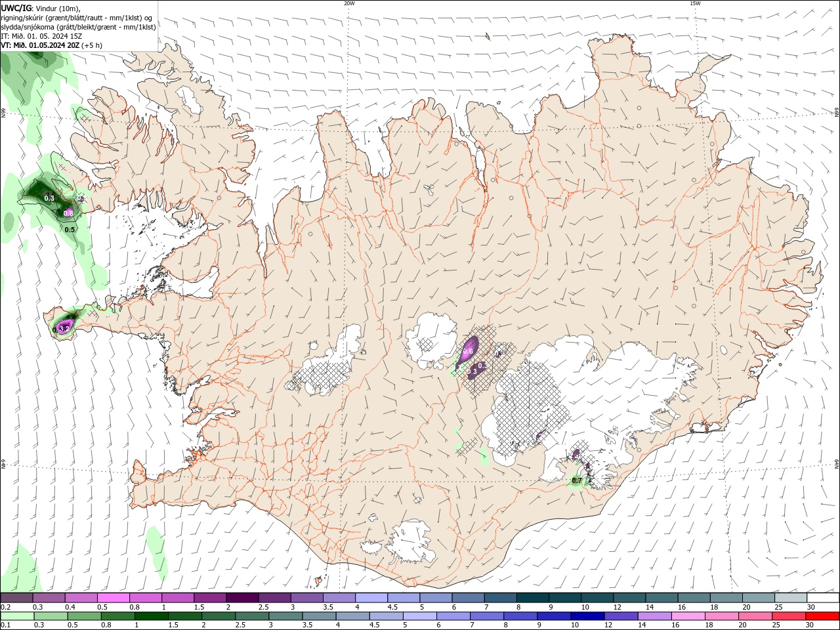This screenshot has height=630, width=840.
Task: Select the darkest purple upper-scale swatch between 2 and 2.5
Action: coord(241,598)
